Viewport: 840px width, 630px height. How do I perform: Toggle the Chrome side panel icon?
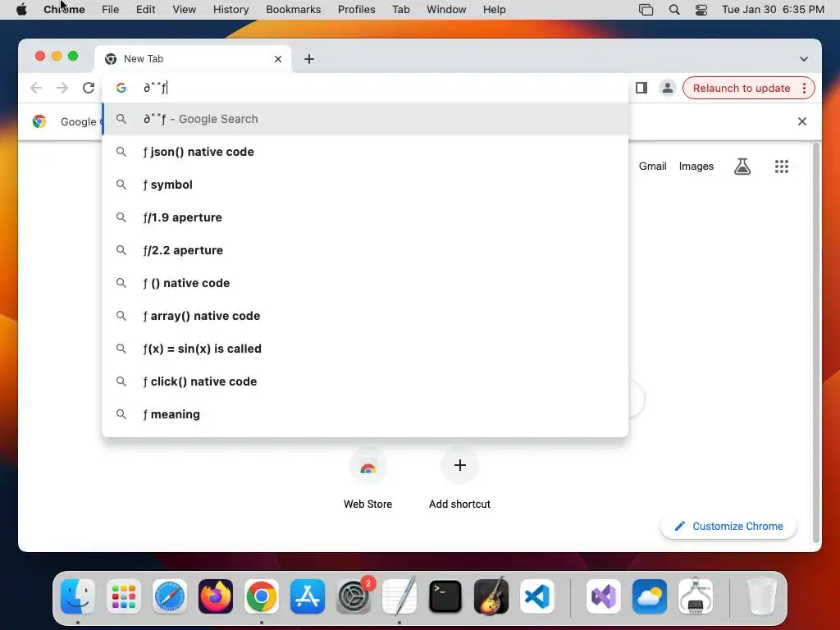(641, 88)
